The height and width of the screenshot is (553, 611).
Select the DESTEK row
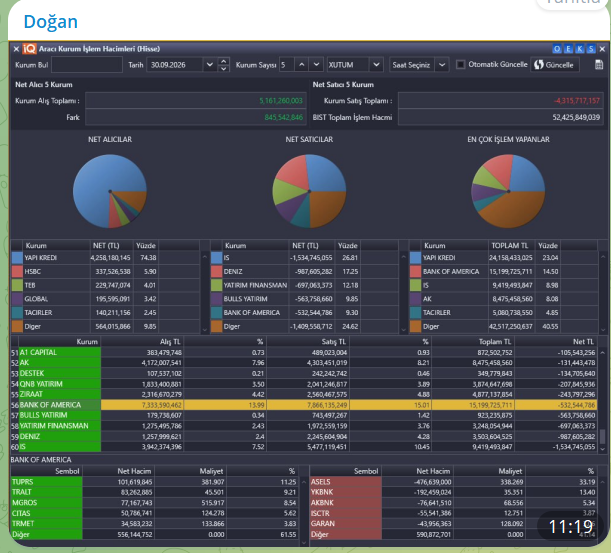point(304,373)
